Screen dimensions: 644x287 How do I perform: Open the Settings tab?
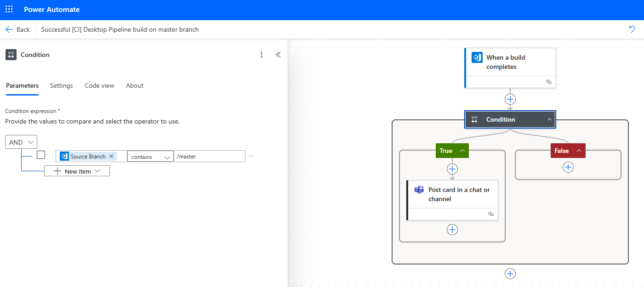coord(62,85)
